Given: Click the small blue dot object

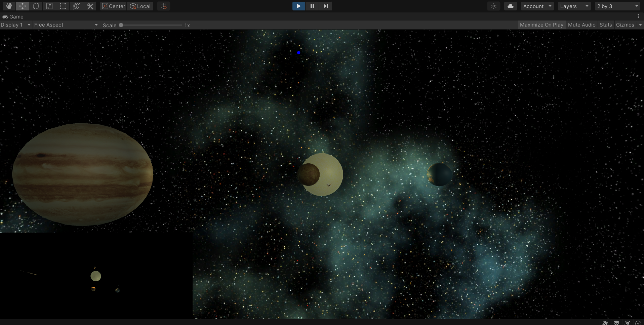Looking at the screenshot, I should click(x=298, y=53).
